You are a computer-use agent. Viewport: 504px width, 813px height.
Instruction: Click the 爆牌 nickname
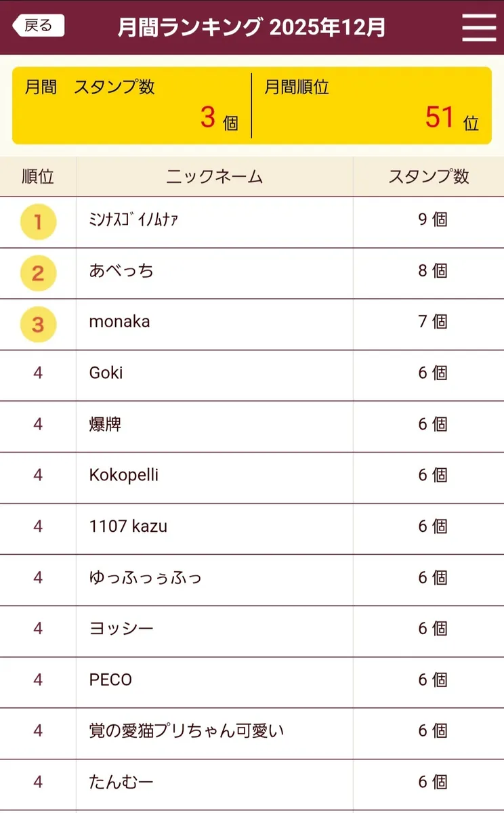pos(106,424)
